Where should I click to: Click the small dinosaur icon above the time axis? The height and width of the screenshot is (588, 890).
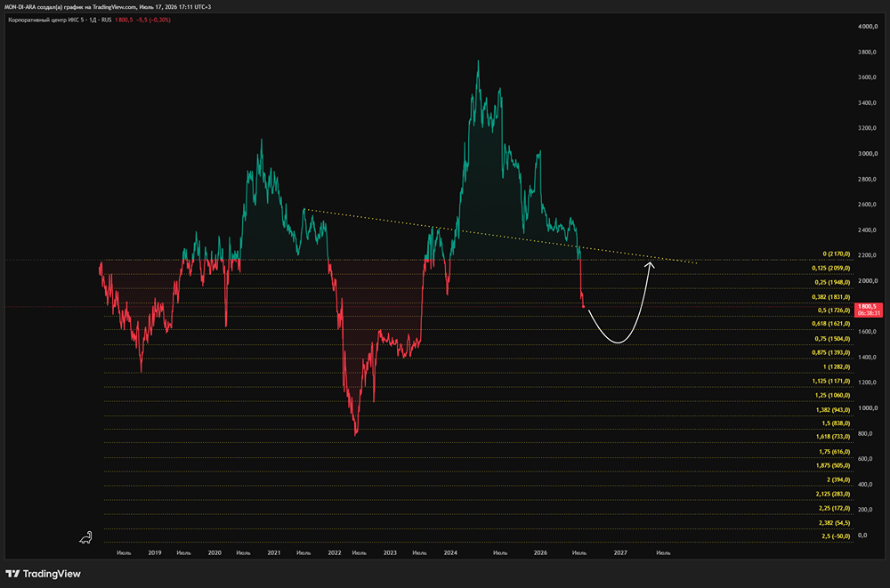coord(85,537)
